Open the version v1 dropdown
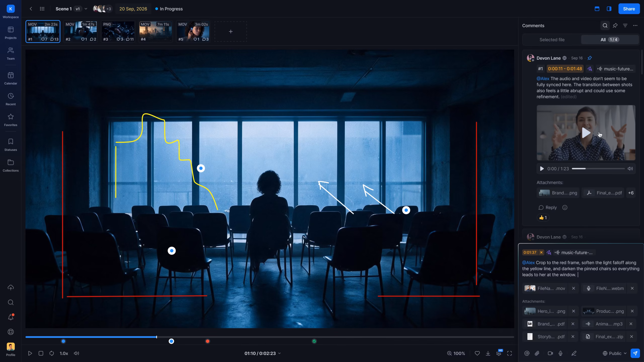Image resolution: width=644 pixels, height=362 pixels. pyautogui.click(x=81, y=9)
